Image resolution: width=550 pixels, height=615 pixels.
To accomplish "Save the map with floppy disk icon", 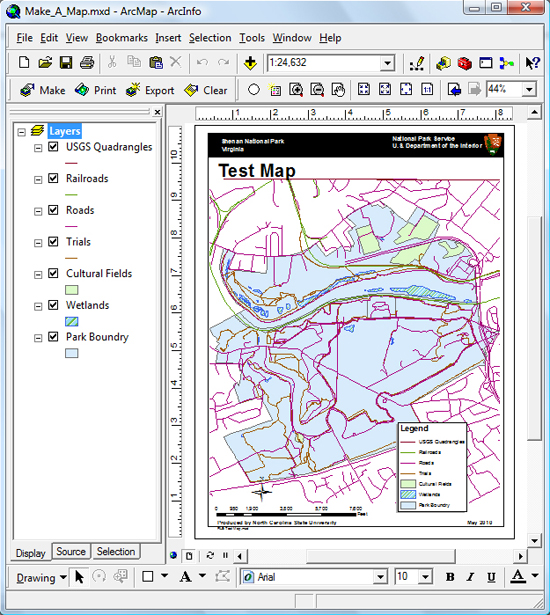I will click(x=66, y=62).
